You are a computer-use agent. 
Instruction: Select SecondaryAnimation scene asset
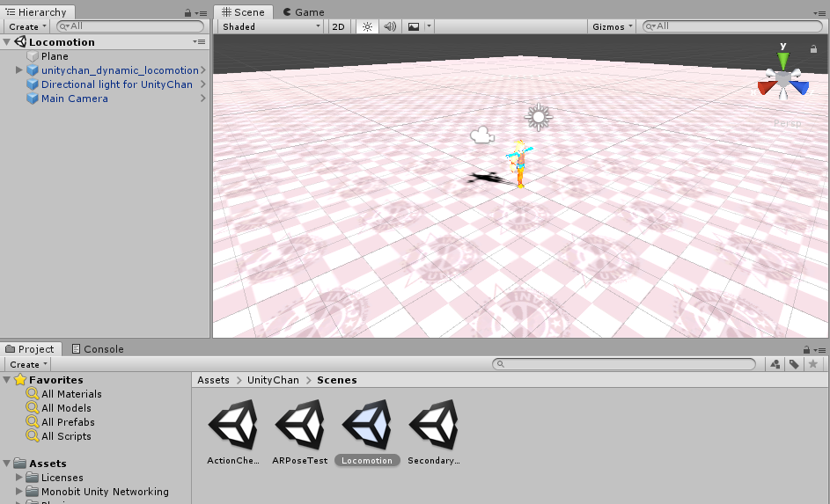point(434,432)
